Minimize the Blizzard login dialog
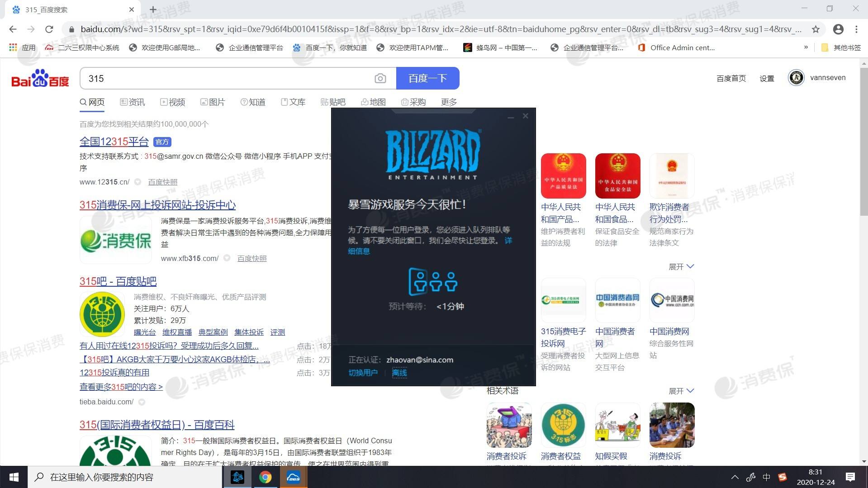This screenshot has height=488, width=868. pyautogui.click(x=511, y=117)
